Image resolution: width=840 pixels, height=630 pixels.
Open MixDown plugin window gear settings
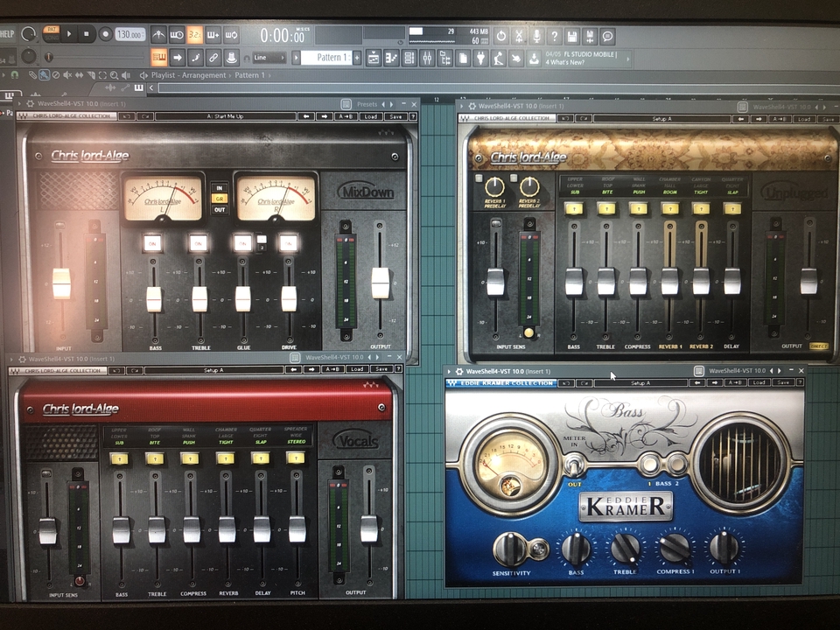[x=30, y=104]
